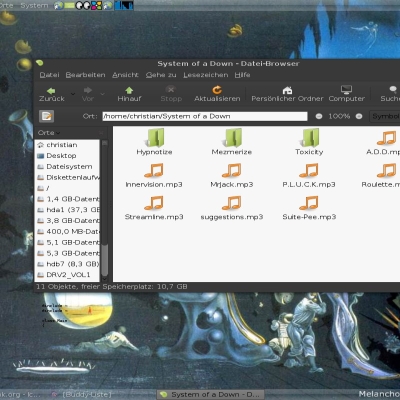Select the / root entry in sidebar
Screen dimensions: 400x400
67,188
